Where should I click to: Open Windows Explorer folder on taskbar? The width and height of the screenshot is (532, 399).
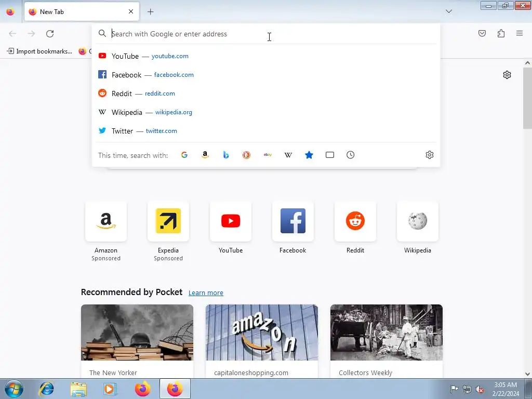pyautogui.click(x=78, y=389)
